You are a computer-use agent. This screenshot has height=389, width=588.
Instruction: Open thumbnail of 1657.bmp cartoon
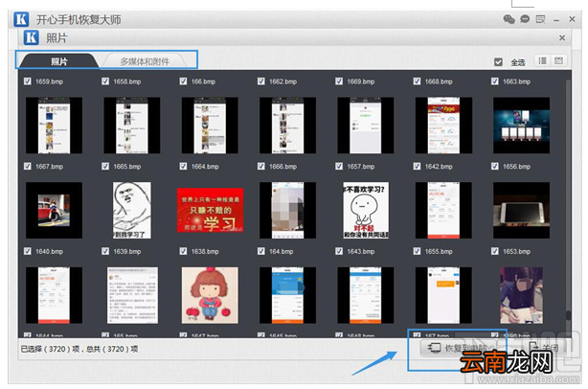click(366, 211)
